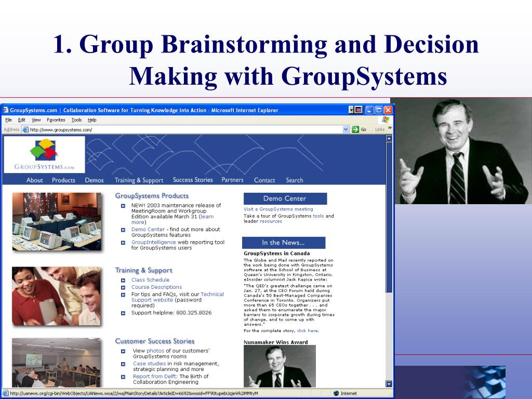
Task: Expand the address bar dropdown arrow
Action: [345, 129]
